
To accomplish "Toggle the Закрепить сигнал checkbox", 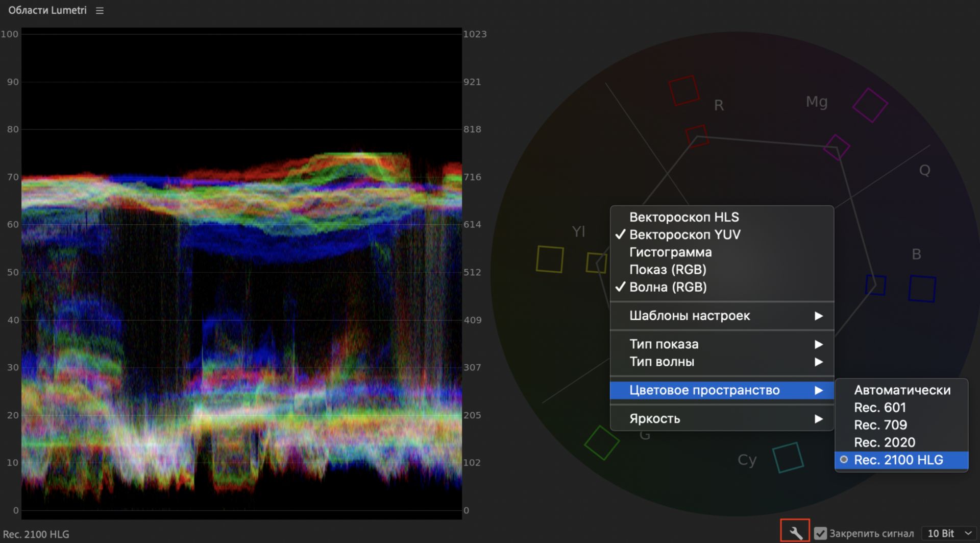I will [820, 533].
